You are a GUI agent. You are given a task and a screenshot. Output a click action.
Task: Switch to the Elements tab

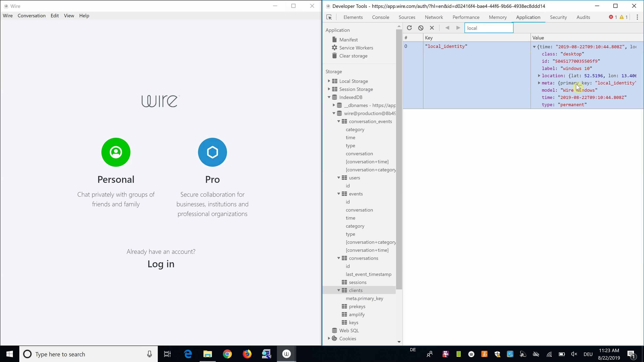pos(353,17)
